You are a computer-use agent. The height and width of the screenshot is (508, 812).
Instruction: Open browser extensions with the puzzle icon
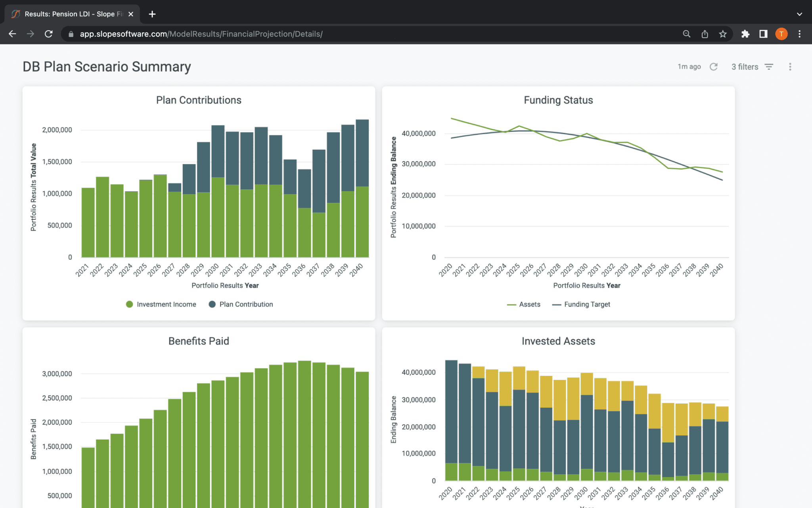pos(745,34)
